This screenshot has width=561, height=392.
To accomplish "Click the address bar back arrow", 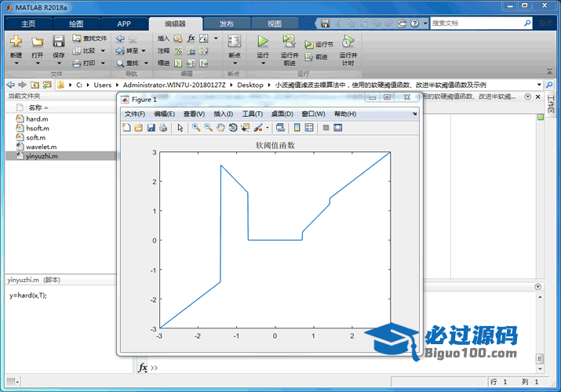I will [11, 85].
